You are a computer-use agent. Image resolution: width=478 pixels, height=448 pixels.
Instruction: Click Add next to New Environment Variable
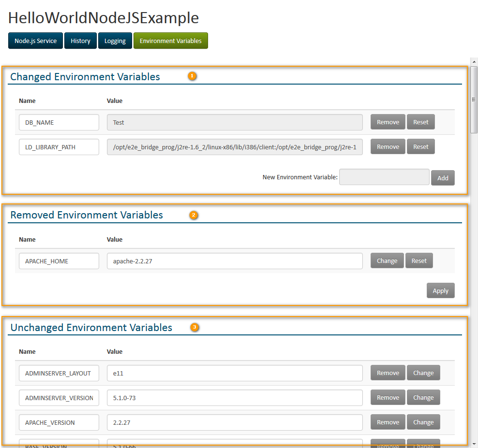[443, 177]
